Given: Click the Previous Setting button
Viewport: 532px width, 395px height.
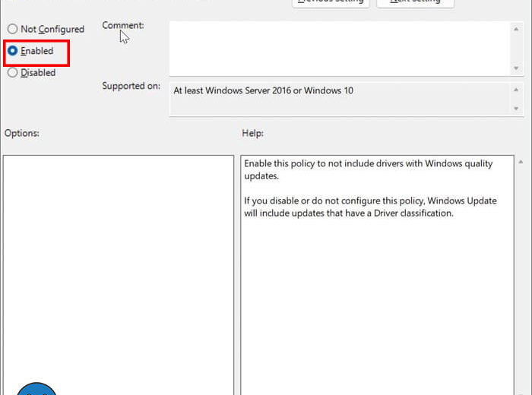Looking at the screenshot, I should tap(331, 3).
